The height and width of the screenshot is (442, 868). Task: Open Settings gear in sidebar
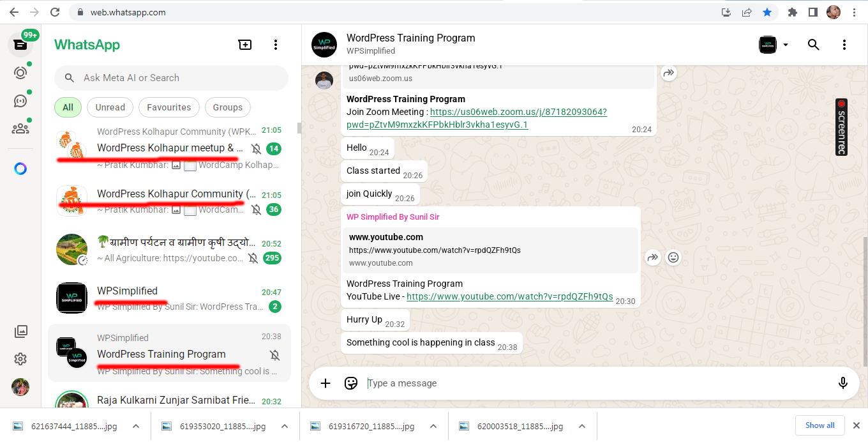pyautogui.click(x=20, y=359)
